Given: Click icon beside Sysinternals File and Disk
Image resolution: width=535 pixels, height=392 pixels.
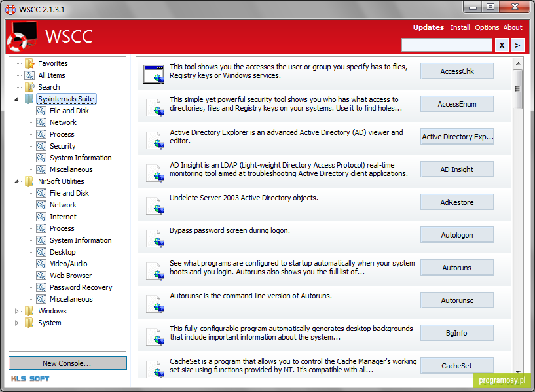Looking at the screenshot, I should tap(41, 111).
